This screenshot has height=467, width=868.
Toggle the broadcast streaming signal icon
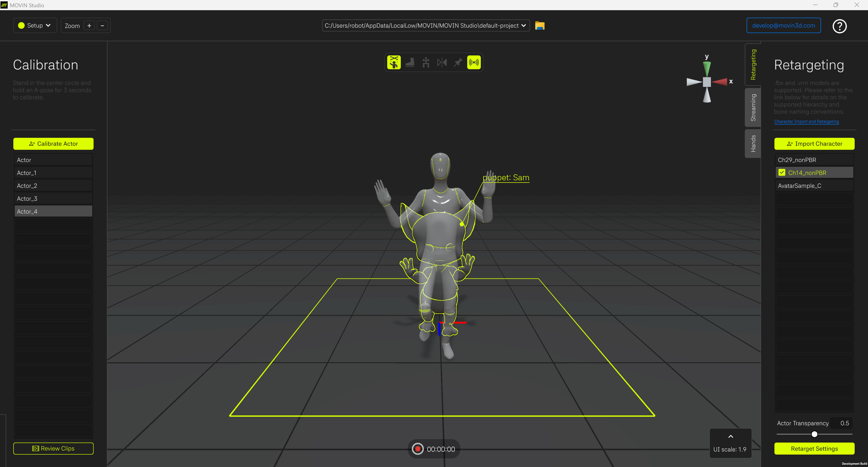click(474, 62)
